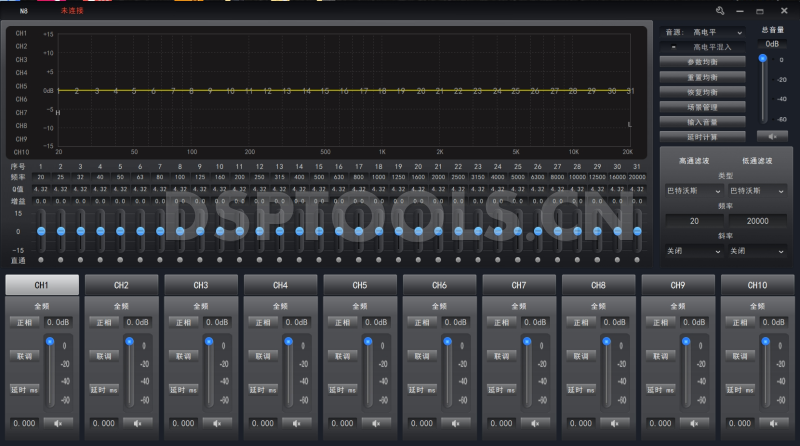The width and height of the screenshot is (800, 446).
Task: Open the wrench settings icon in title bar
Action: 720,10
